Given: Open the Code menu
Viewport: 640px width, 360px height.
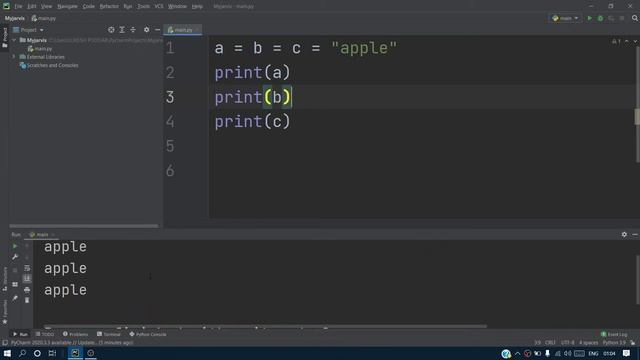Looking at the screenshot, I should coord(89,7).
